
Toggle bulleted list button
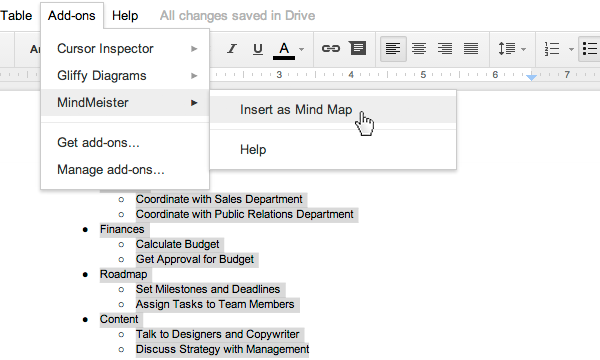(590, 49)
